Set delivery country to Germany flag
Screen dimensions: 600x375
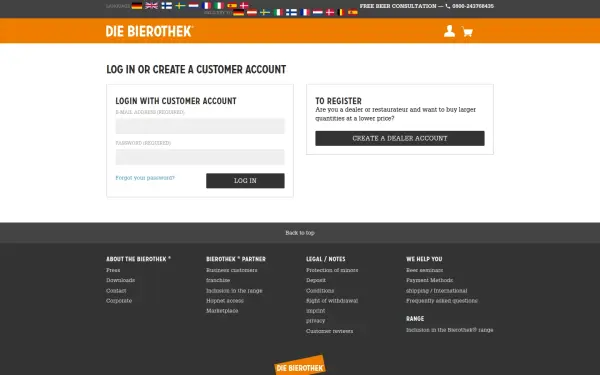tap(238, 12)
